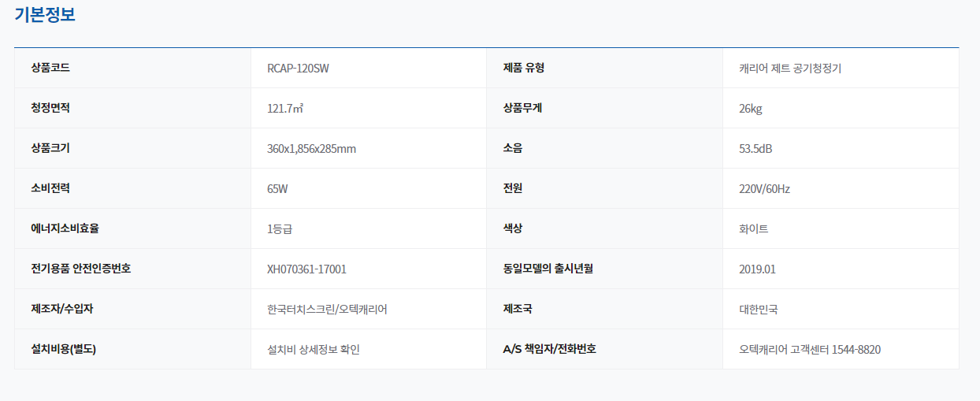Click the product weight 26kg value
The width and height of the screenshot is (980, 401).
coord(750,109)
